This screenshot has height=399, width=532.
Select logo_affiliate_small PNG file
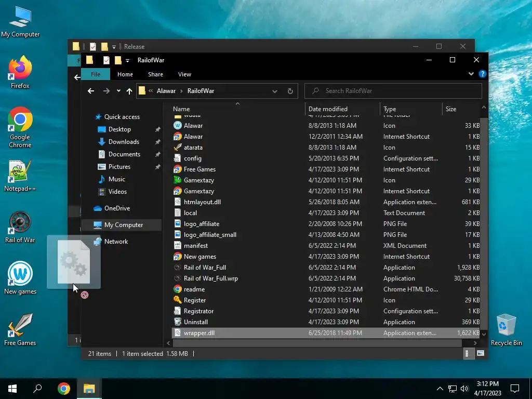(x=326, y=235)
